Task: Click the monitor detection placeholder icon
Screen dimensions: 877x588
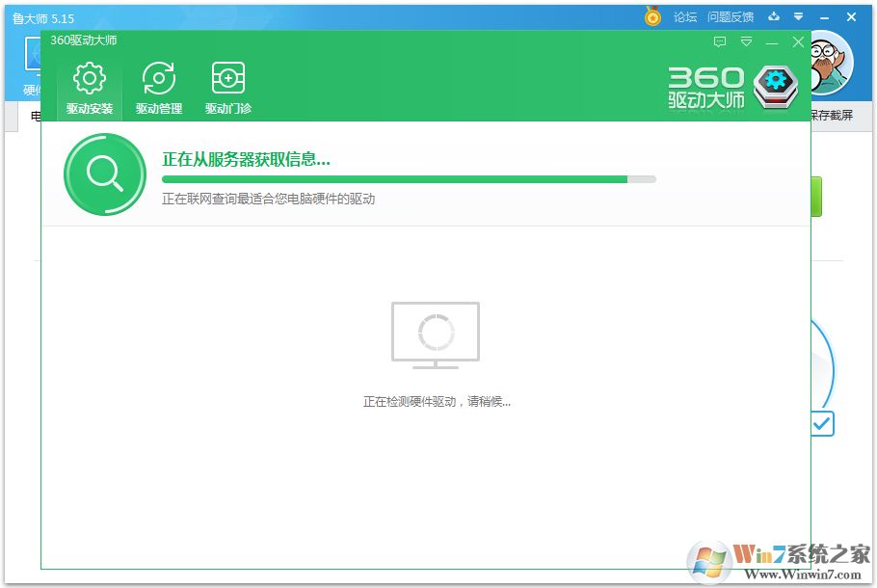Action: [435, 334]
